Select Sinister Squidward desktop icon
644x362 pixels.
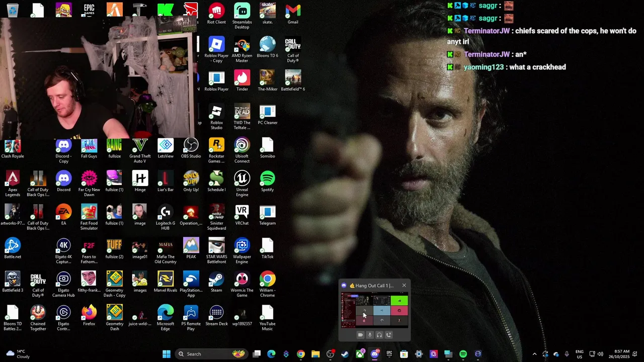(216, 217)
